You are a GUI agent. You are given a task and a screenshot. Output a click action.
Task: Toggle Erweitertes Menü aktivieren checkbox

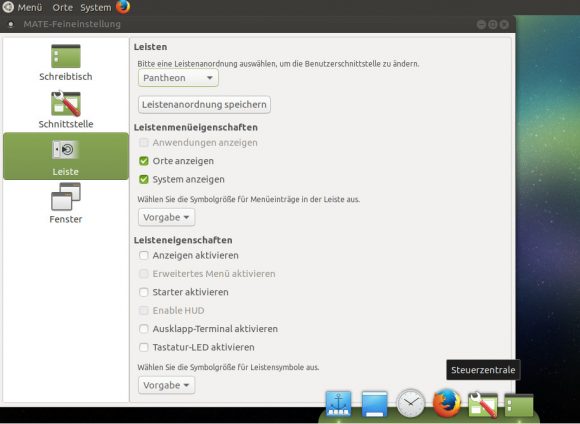point(144,274)
